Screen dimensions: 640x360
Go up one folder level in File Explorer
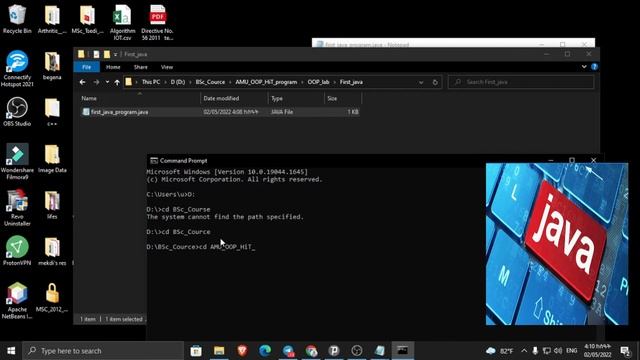pyautogui.click(x=117, y=82)
